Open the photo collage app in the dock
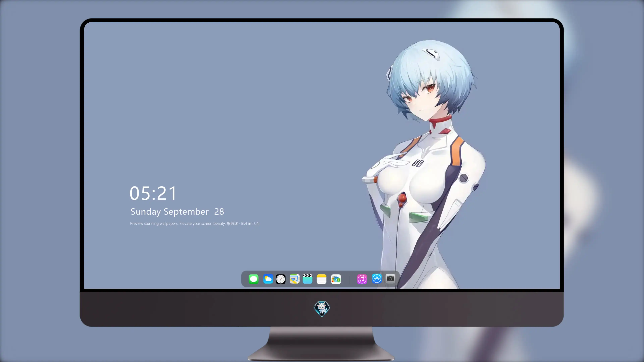644x362 pixels. pos(336,279)
